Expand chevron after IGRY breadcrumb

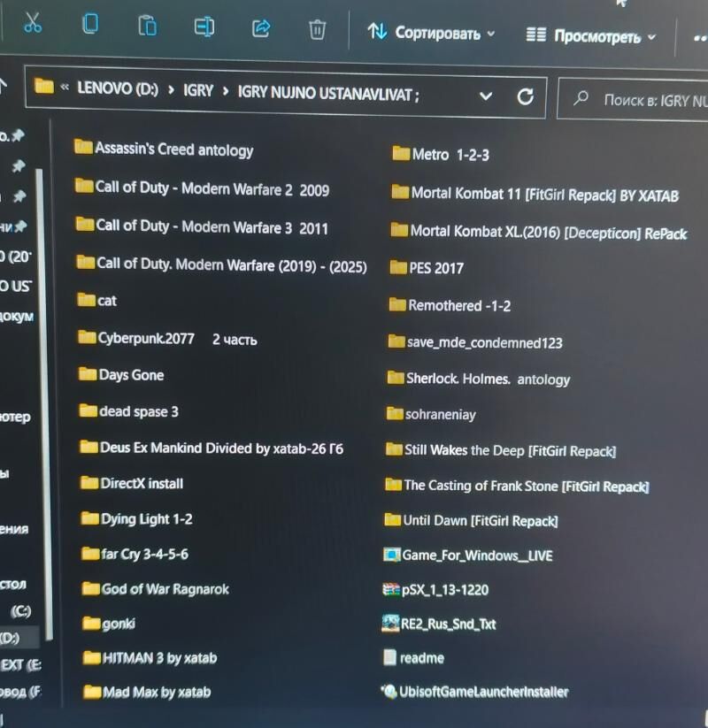click(x=226, y=91)
